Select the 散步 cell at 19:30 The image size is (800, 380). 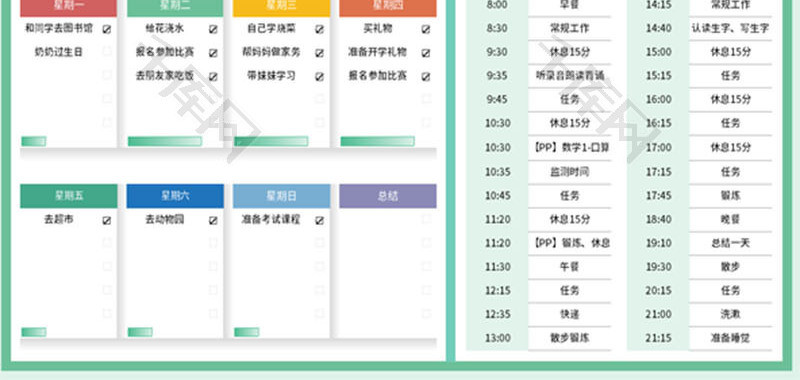pyautogui.click(x=730, y=267)
